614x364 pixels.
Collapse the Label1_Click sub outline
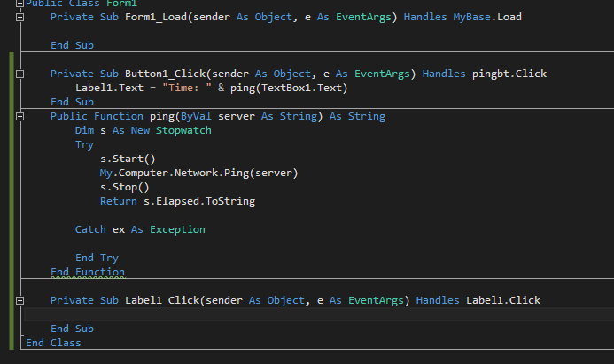pos(20,300)
